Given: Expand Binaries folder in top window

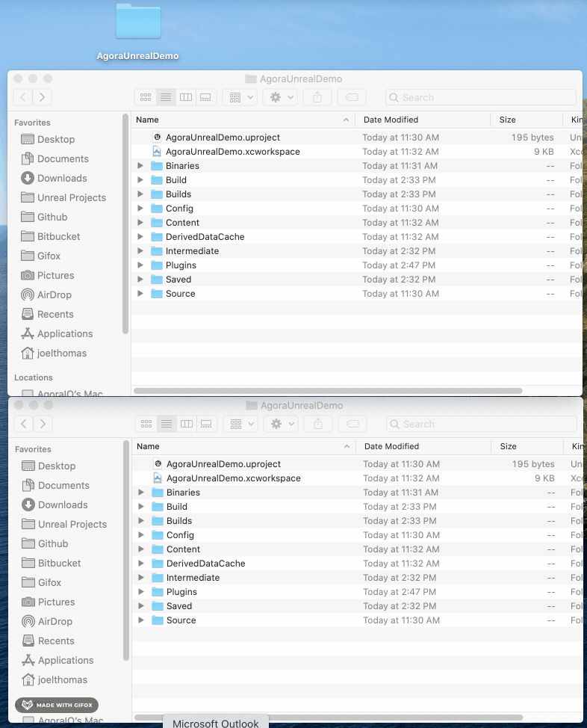Looking at the screenshot, I should 140,166.
